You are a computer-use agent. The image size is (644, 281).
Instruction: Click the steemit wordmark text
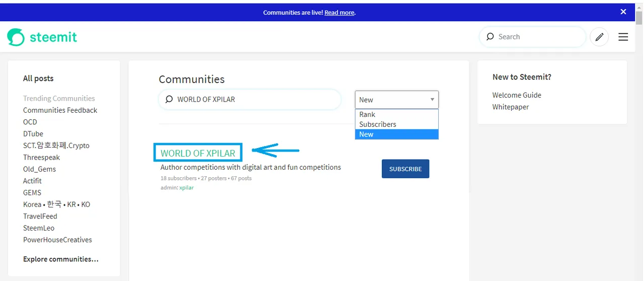tap(53, 37)
